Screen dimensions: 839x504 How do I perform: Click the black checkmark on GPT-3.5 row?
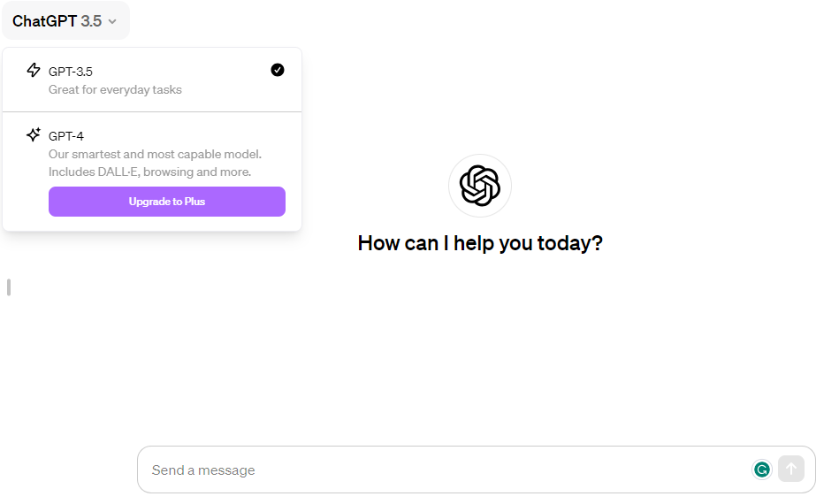point(278,70)
